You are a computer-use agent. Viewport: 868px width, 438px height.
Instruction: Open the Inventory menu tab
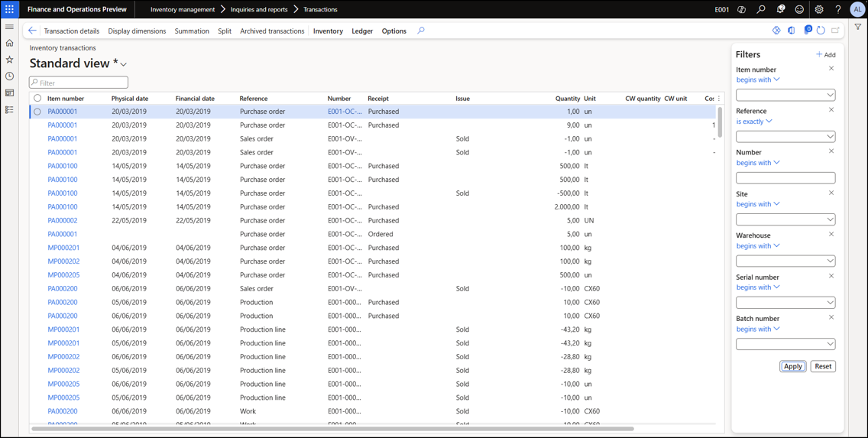[328, 31]
